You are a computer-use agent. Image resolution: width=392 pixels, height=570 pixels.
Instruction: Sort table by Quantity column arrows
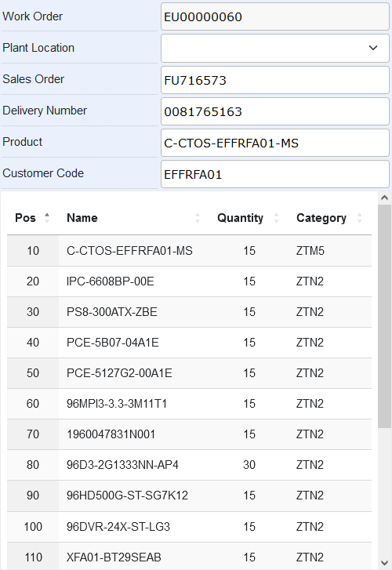[277, 218]
